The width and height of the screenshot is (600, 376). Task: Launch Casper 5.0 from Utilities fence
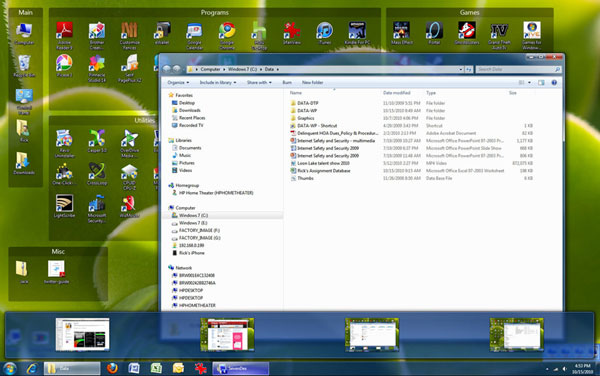tap(97, 141)
